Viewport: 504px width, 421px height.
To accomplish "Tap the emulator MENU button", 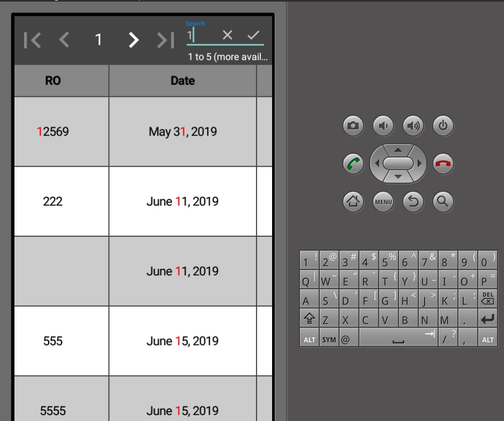I will [383, 202].
